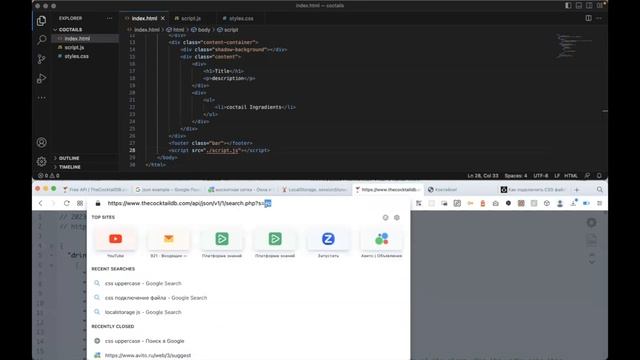Open the Explorer view in VS Code

click(41, 21)
